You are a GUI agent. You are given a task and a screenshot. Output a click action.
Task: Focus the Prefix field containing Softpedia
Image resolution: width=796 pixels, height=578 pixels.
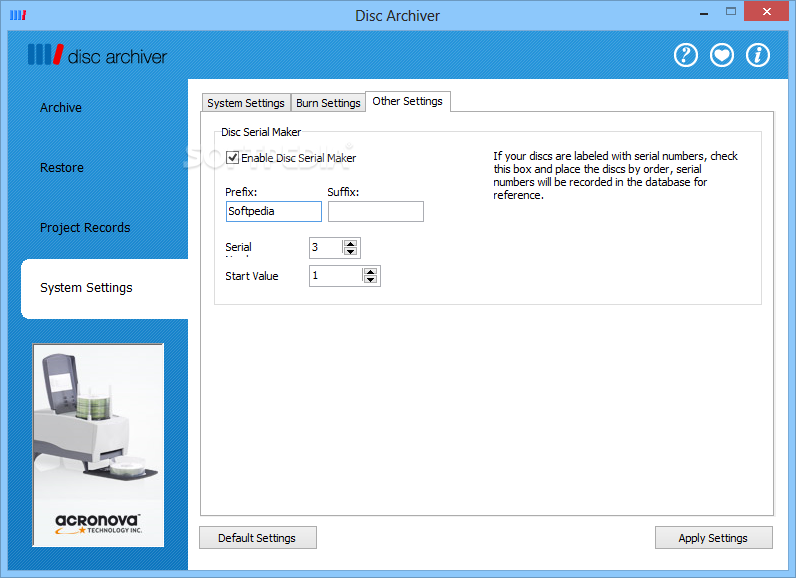coord(274,212)
